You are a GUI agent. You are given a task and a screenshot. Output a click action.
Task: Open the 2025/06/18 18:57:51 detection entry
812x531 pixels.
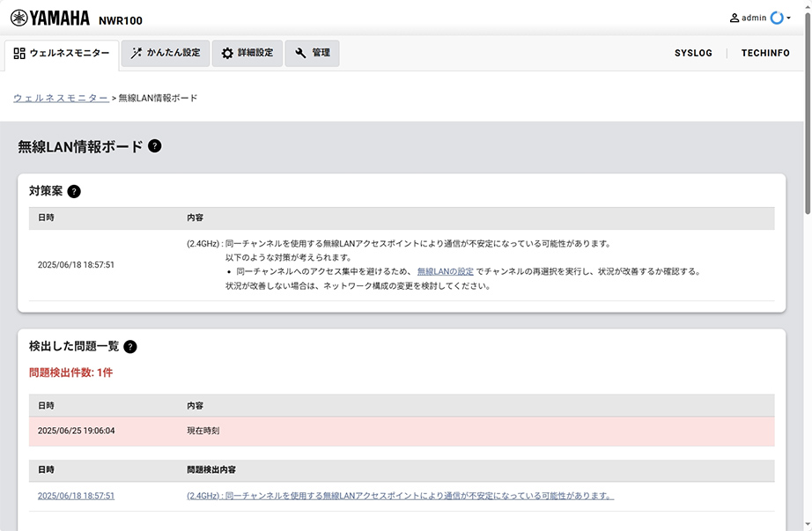point(74,495)
